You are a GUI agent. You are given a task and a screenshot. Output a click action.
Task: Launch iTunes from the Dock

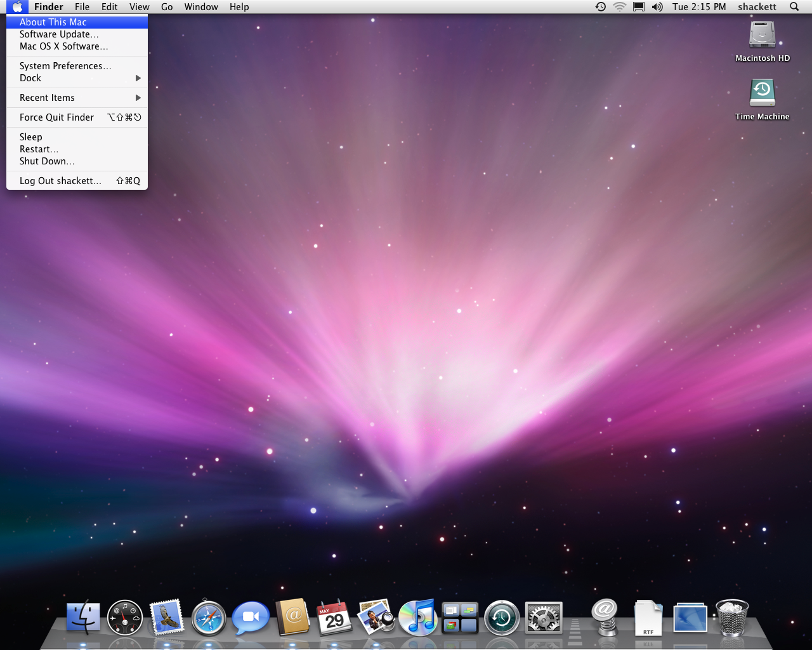click(417, 618)
